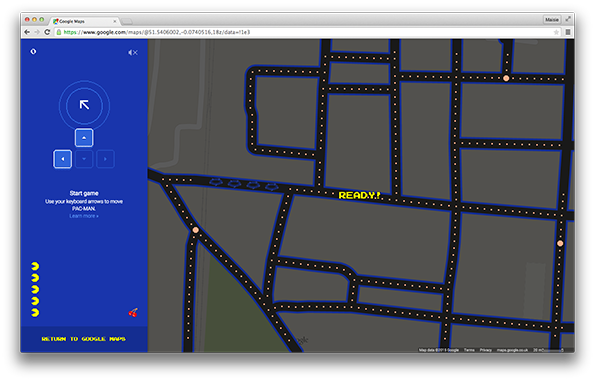Open a new browser tab
Image resolution: width=595 pixels, height=381 pixels.
click(x=127, y=21)
